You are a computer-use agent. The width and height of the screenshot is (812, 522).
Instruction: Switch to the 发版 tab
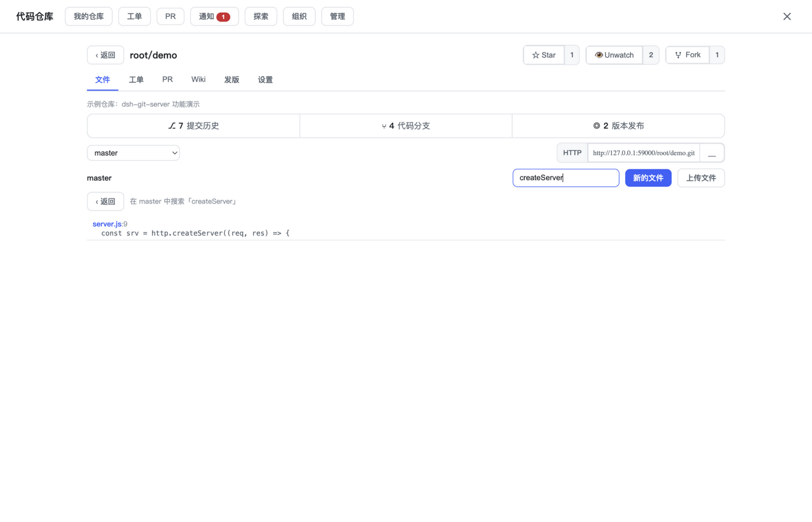click(x=232, y=80)
